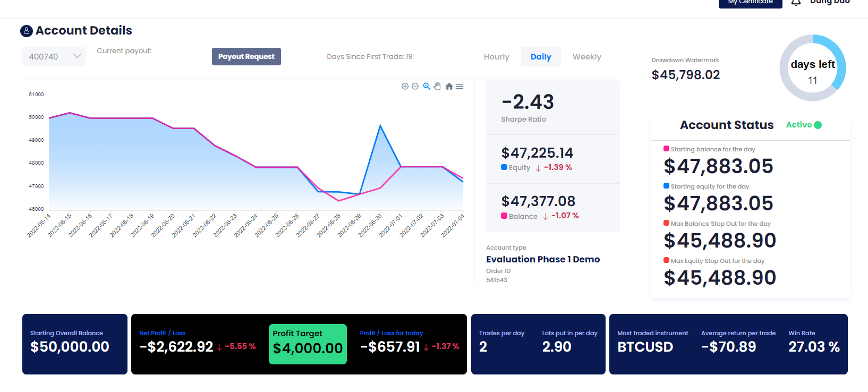Screen dimensions: 868x392
Task: Click the Equity value $47,225.14
Action: click(x=537, y=153)
